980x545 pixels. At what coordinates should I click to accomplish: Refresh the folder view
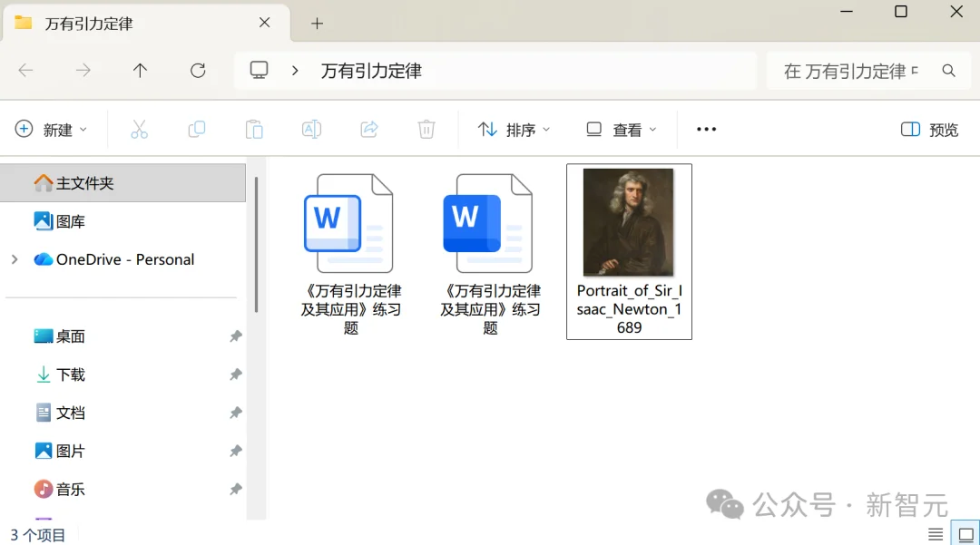[x=198, y=70]
